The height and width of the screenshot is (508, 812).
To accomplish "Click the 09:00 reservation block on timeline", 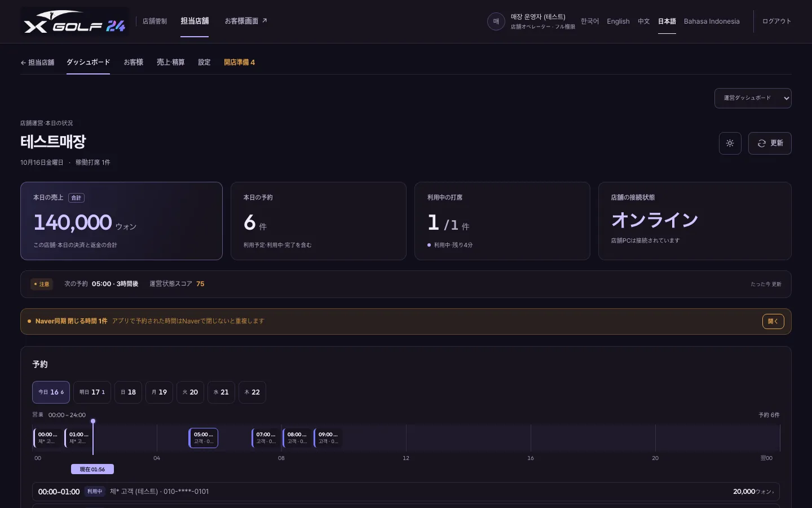I will (328, 438).
